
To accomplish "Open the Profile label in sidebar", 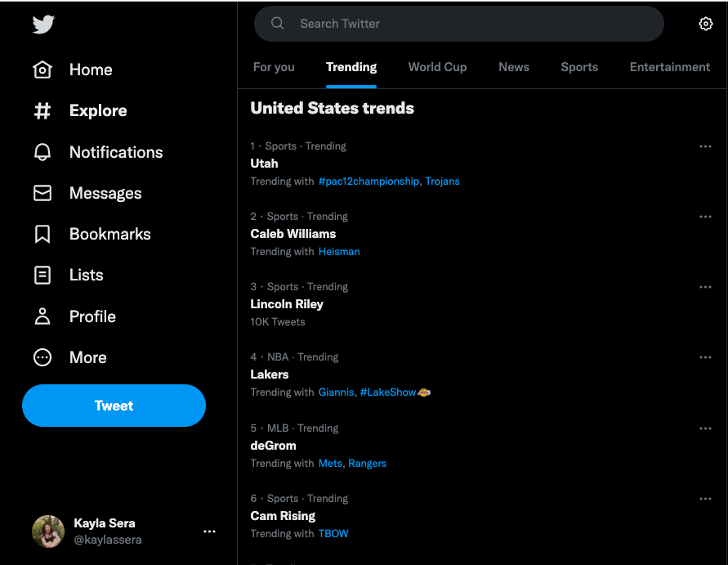I will (x=92, y=316).
